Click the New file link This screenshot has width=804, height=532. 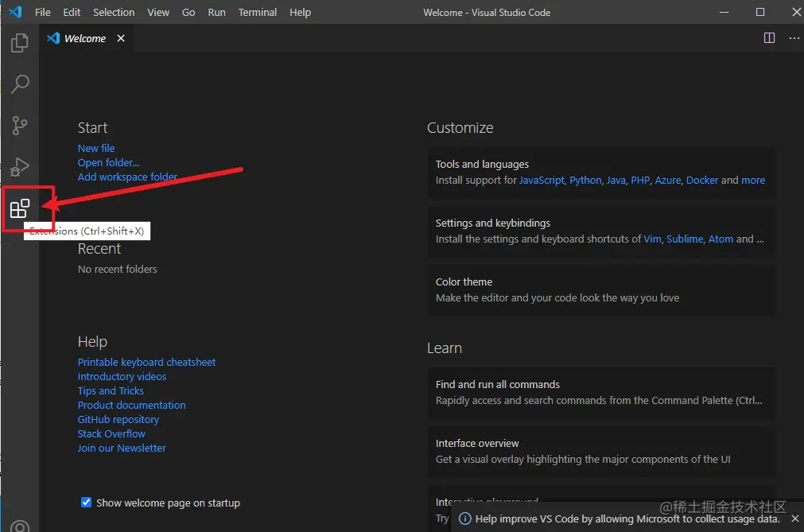(x=96, y=148)
